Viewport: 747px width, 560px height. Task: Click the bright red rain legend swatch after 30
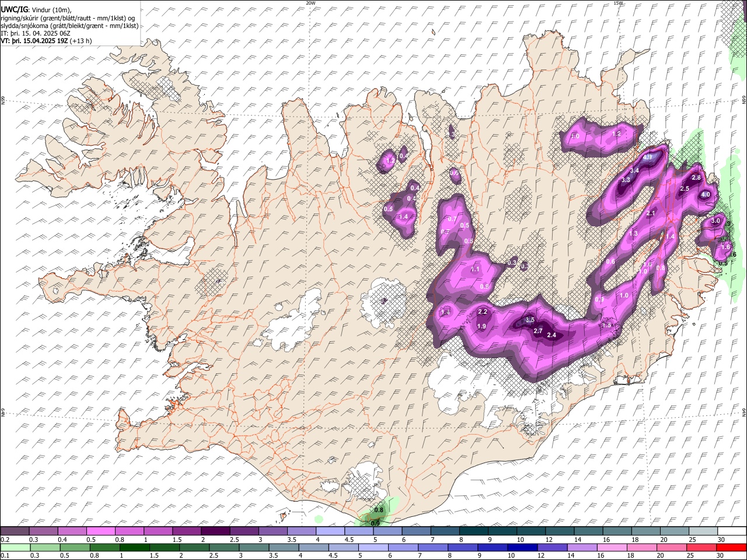731,547
